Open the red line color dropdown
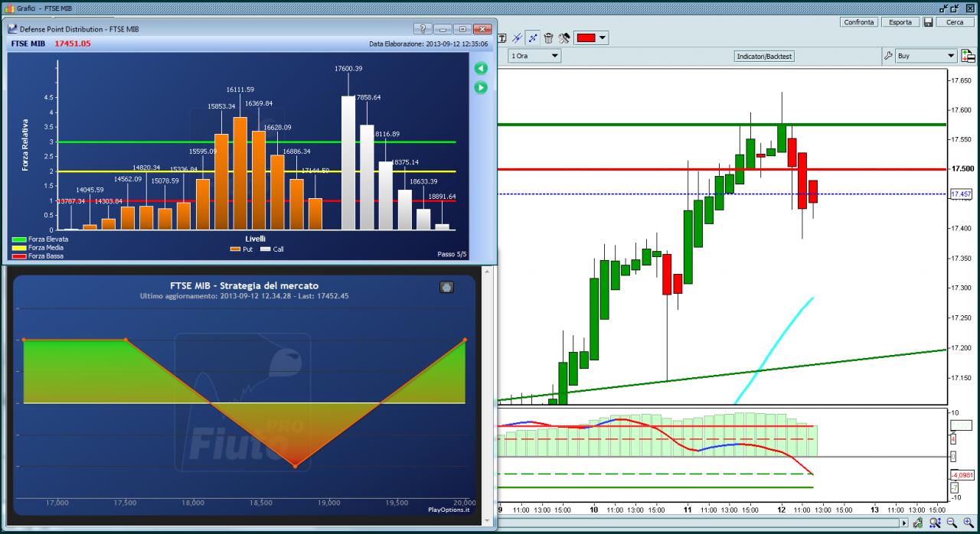Screen dimensions: 980x534 pos(591,37)
